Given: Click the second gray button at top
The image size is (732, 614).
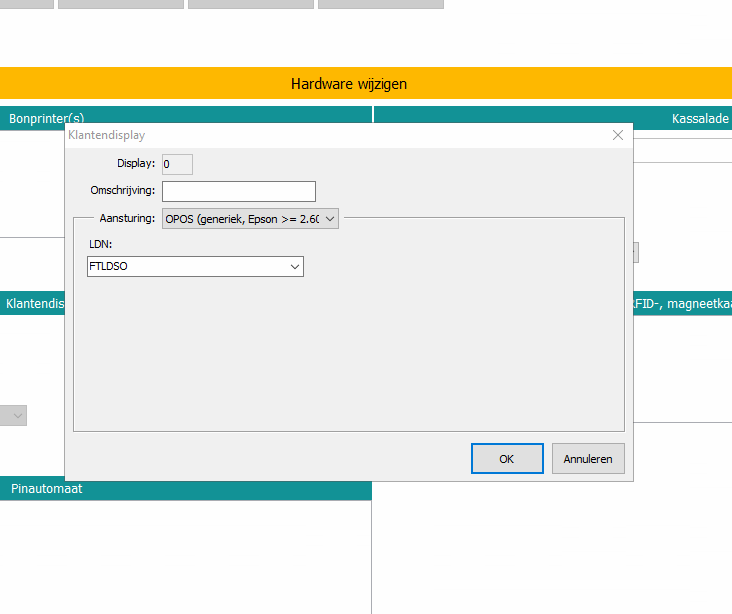Looking at the screenshot, I should pos(120,4).
